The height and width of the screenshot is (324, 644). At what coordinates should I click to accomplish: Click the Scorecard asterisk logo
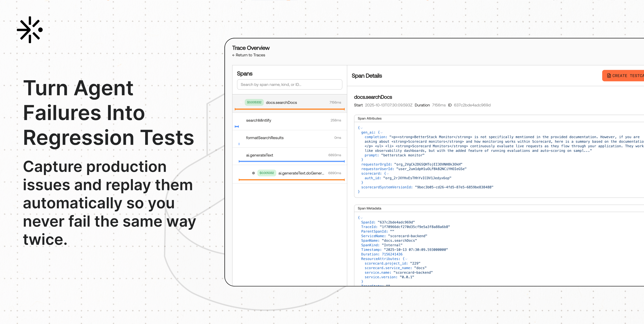coord(30,30)
